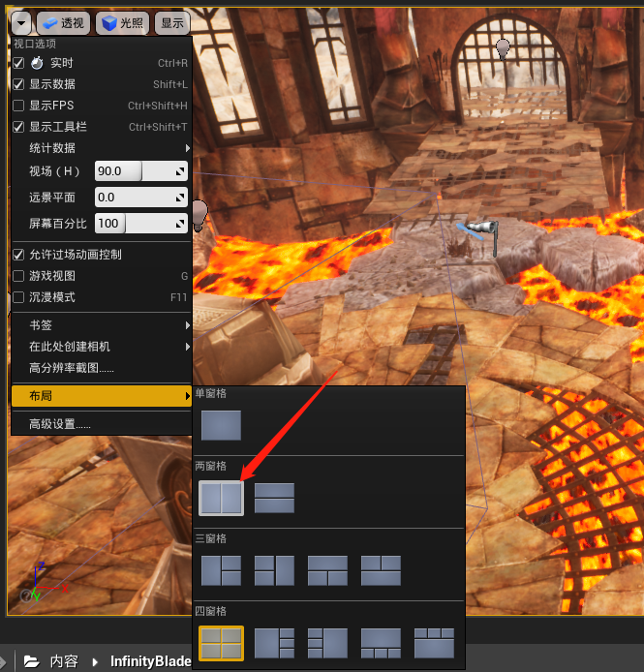Expand the 统计数据 submenu

coord(101,148)
